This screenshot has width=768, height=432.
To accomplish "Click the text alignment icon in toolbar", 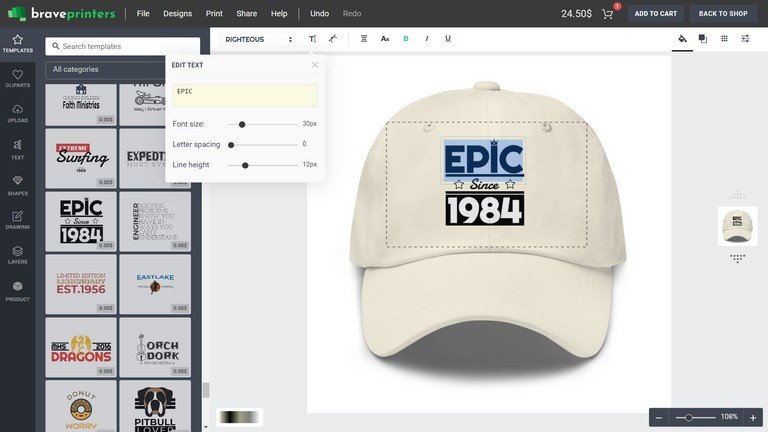I will click(x=364, y=39).
